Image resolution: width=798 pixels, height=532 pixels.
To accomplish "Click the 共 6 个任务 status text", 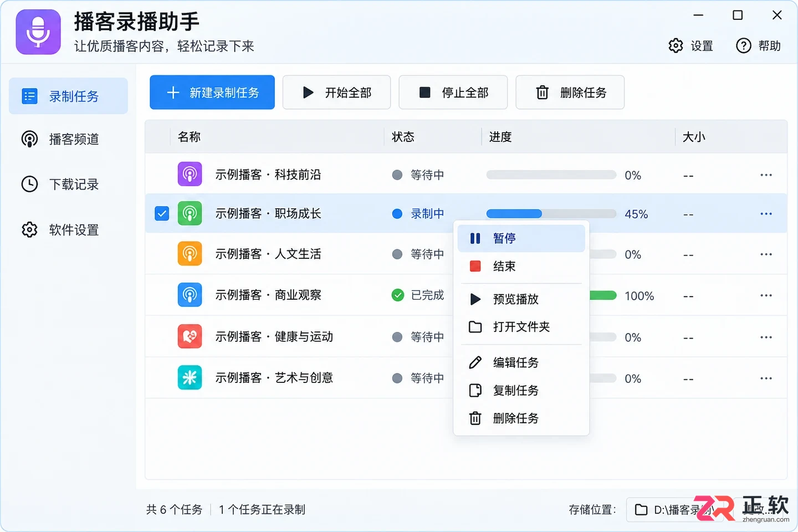I will pos(175,509).
